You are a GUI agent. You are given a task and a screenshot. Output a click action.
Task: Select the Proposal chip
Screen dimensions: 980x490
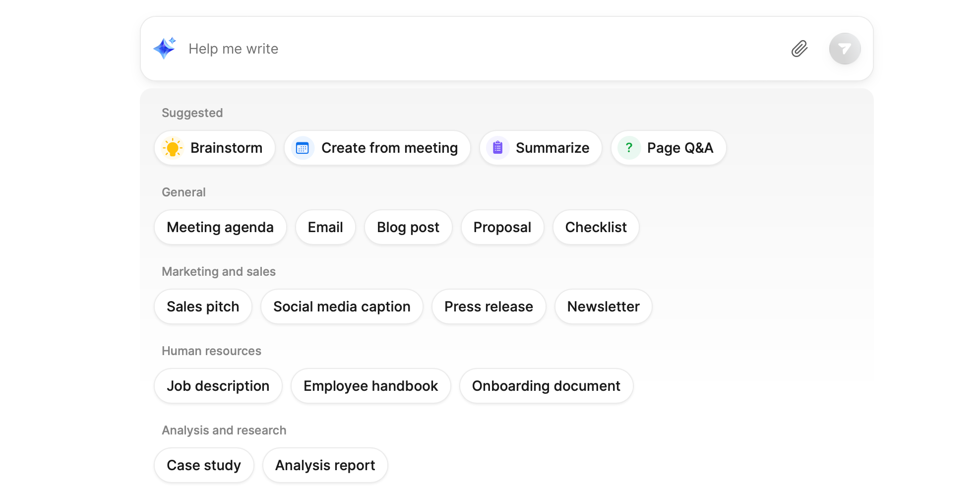(502, 227)
